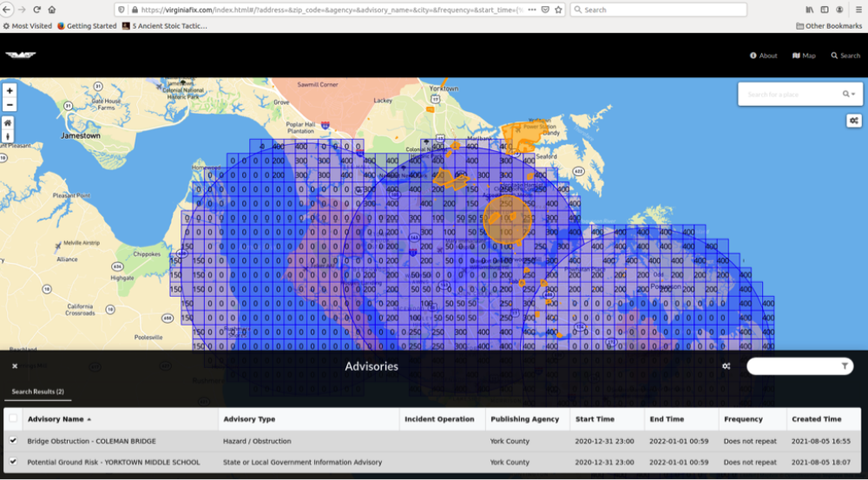
Task: Open the Other Bookmarks folder
Action: (x=829, y=26)
